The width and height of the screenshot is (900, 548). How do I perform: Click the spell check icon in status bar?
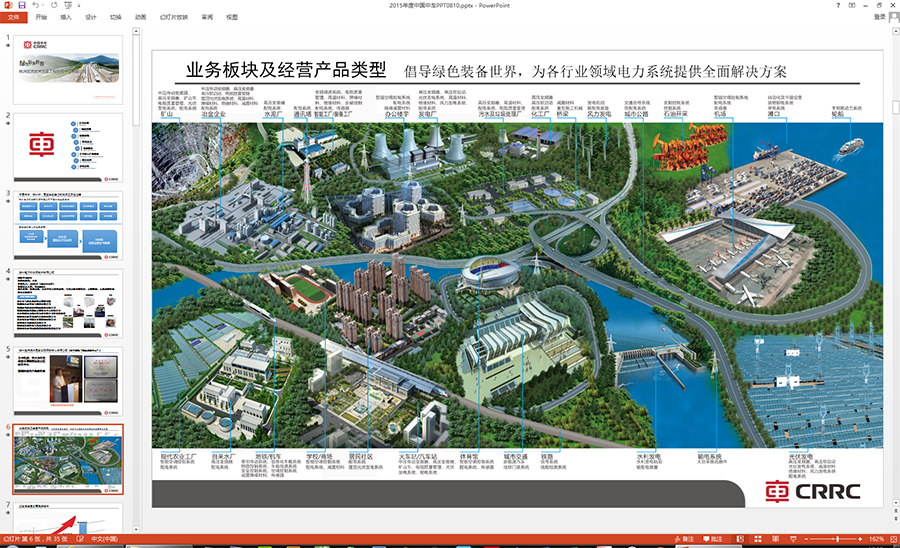coord(80,539)
